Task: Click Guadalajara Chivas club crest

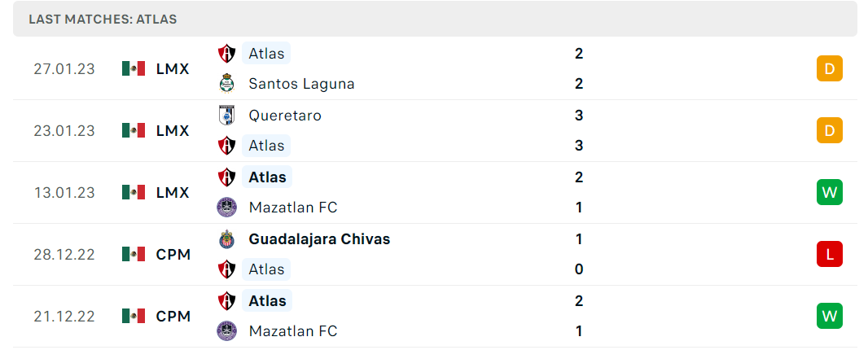Action: click(x=227, y=239)
